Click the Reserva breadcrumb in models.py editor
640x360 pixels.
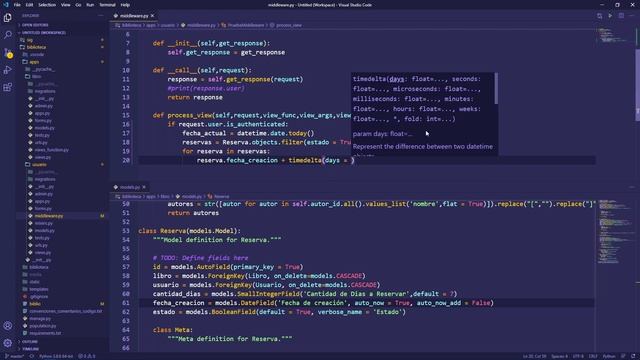[x=222, y=197]
